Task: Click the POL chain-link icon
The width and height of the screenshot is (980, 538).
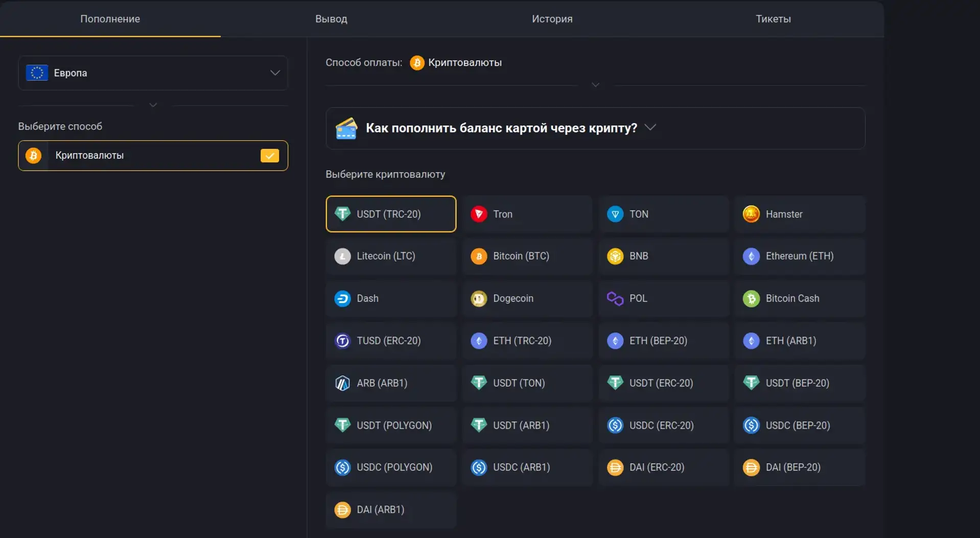Action: pyautogui.click(x=615, y=298)
